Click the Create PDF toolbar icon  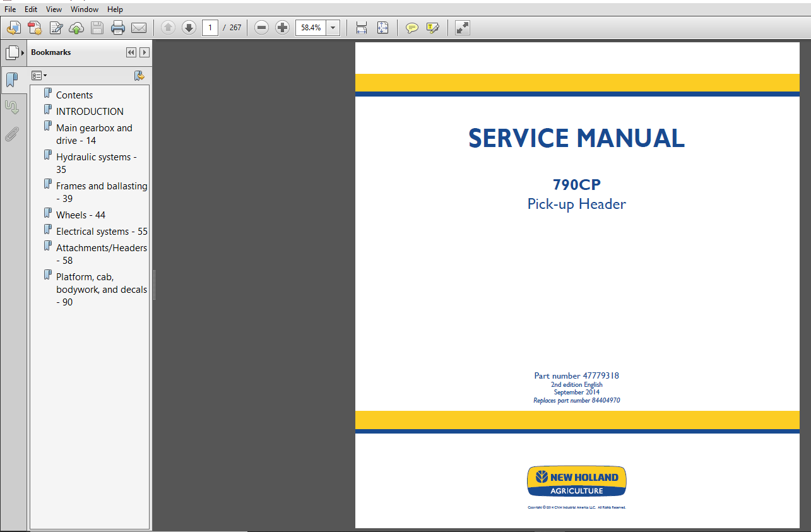(14, 28)
